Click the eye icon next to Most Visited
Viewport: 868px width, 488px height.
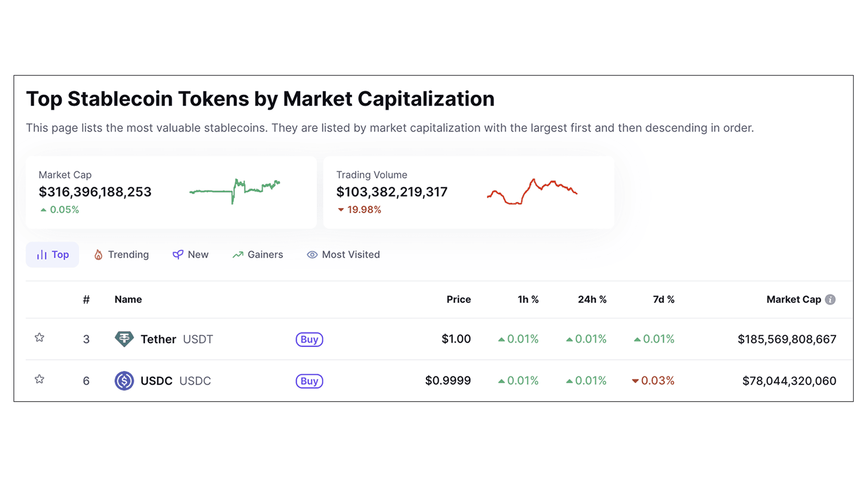coord(311,254)
